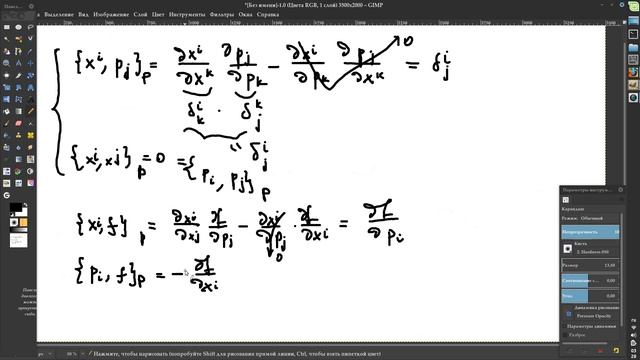Viewport: 640px width, 360px height.
Task: Select the Pencil tool
Action: tap(30, 111)
